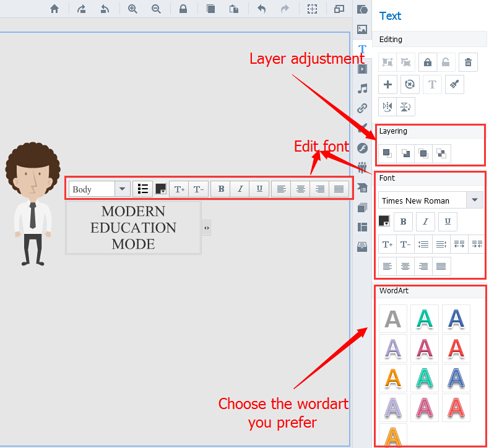
Task: Decrease text size with T- in floating toolbar
Action: coord(198,189)
